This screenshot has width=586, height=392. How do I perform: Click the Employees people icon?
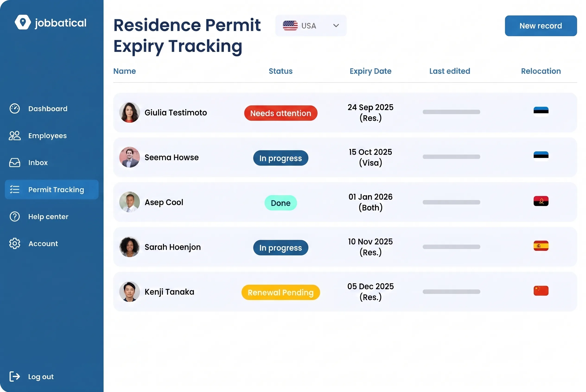click(x=15, y=136)
